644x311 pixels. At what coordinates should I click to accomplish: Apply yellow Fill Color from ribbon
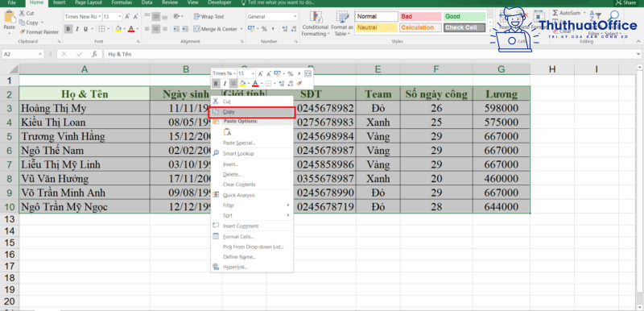pyautogui.click(x=118, y=29)
